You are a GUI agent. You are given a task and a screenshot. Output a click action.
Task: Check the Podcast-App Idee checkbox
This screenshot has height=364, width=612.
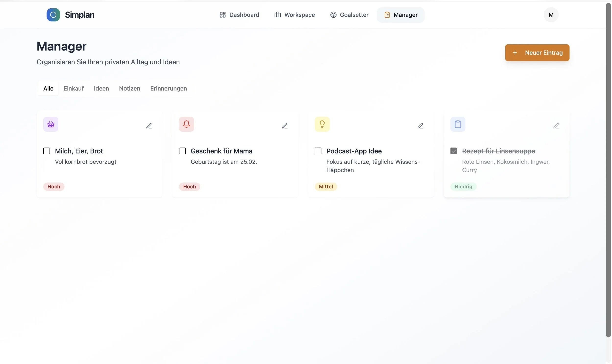click(318, 151)
